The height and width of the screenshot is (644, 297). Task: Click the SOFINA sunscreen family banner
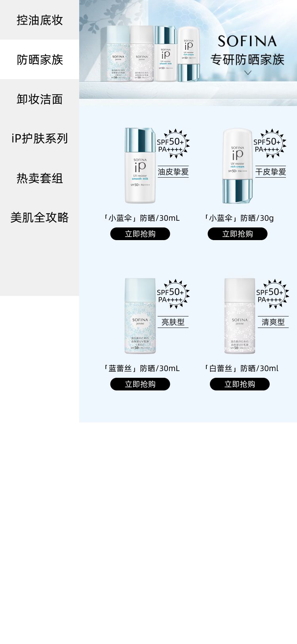pyautogui.click(x=188, y=53)
